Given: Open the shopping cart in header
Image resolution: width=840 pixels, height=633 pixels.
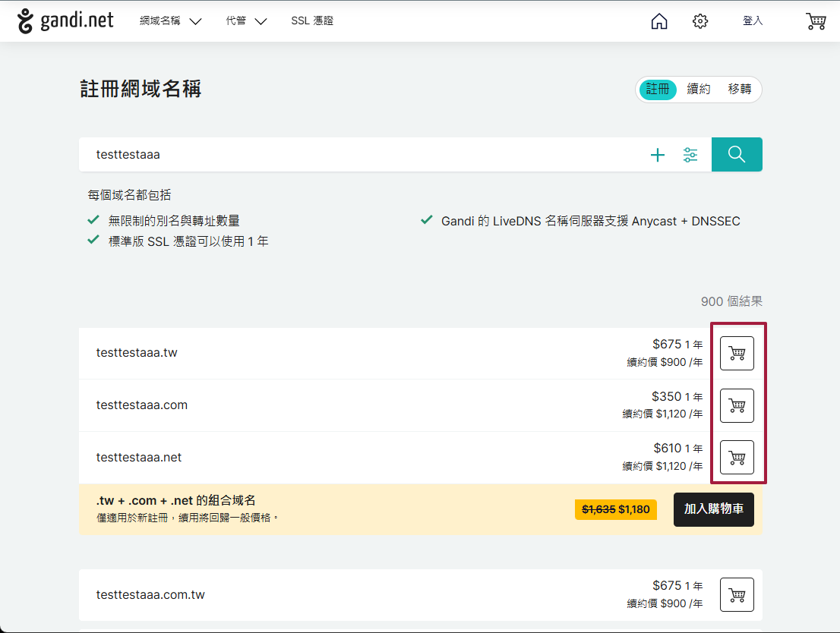Looking at the screenshot, I should pyautogui.click(x=816, y=21).
